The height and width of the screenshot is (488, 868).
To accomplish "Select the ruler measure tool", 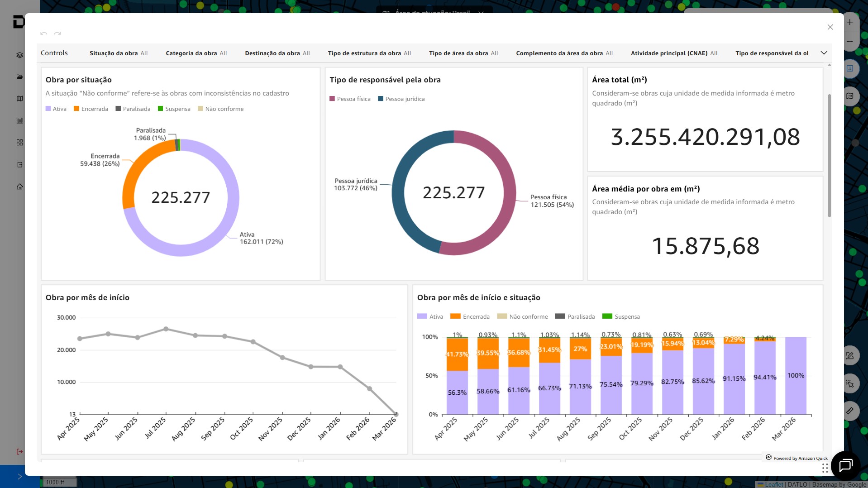I will coord(850,411).
